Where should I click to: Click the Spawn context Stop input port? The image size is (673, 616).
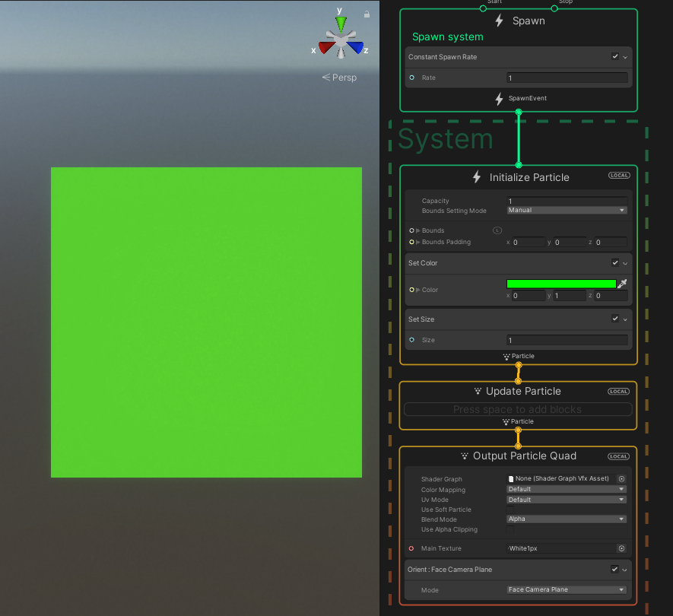point(554,8)
